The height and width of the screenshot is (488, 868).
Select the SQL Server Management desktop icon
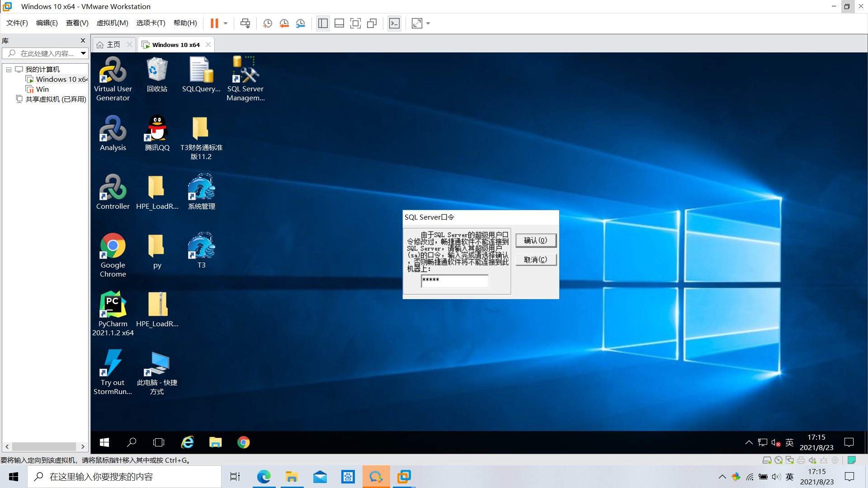pos(245,79)
